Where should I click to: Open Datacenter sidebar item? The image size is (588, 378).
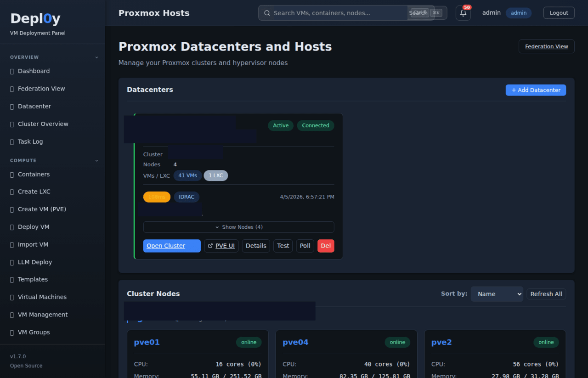pos(52,106)
